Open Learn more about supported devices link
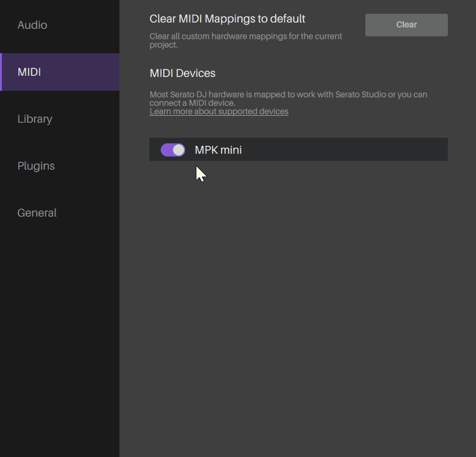The width and height of the screenshot is (476, 457). tap(219, 111)
